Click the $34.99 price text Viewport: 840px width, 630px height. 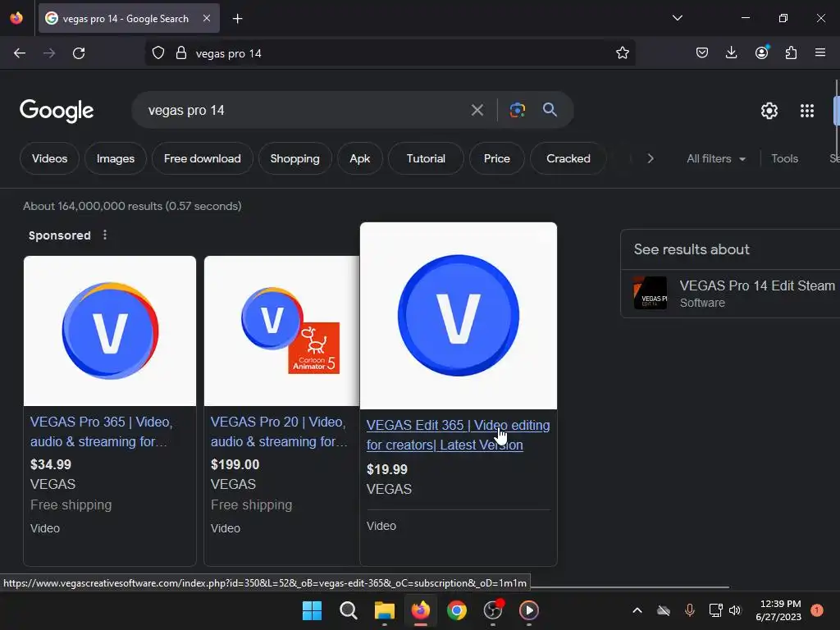pos(51,464)
